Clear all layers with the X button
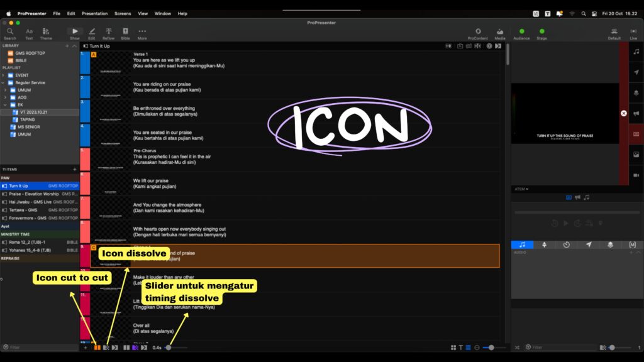The height and width of the screenshot is (362, 644). point(624,113)
